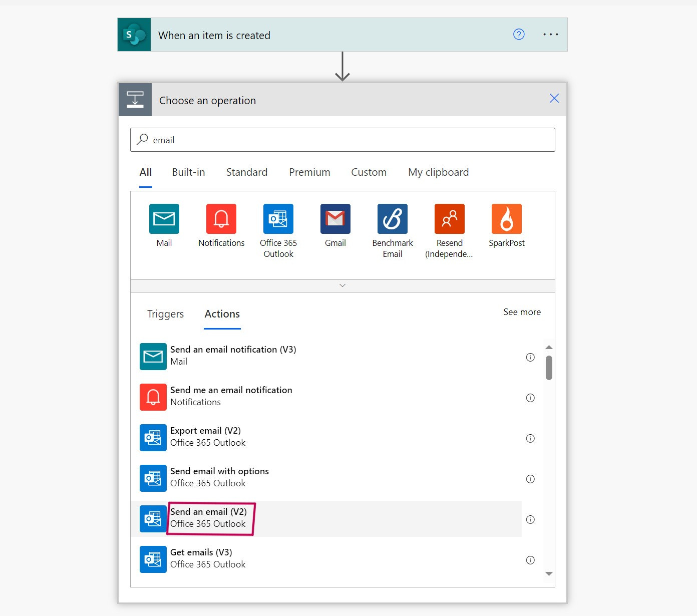Screen dimensions: 697x616
Task: Close the Choose an operation panel
Action: click(554, 98)
